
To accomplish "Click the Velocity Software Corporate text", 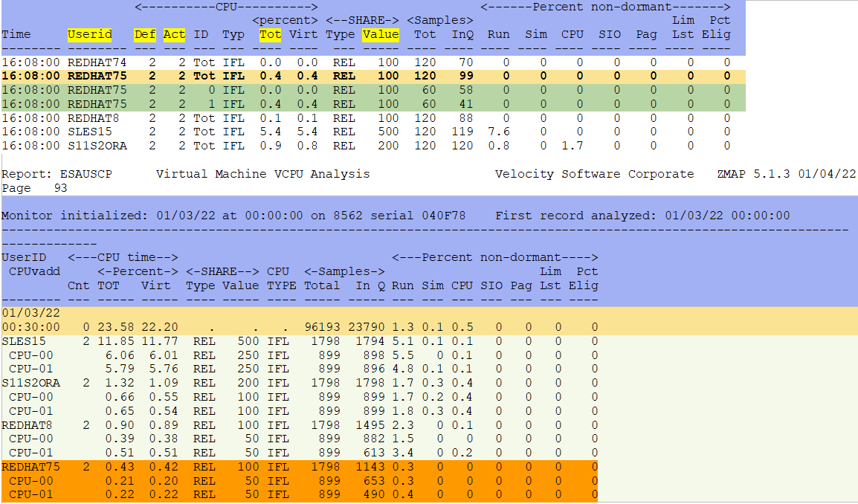I will point(594,174).
